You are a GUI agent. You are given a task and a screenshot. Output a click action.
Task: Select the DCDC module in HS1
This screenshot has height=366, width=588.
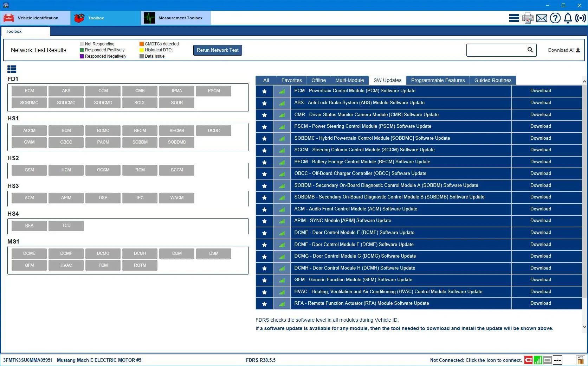[x=214, y=131]
